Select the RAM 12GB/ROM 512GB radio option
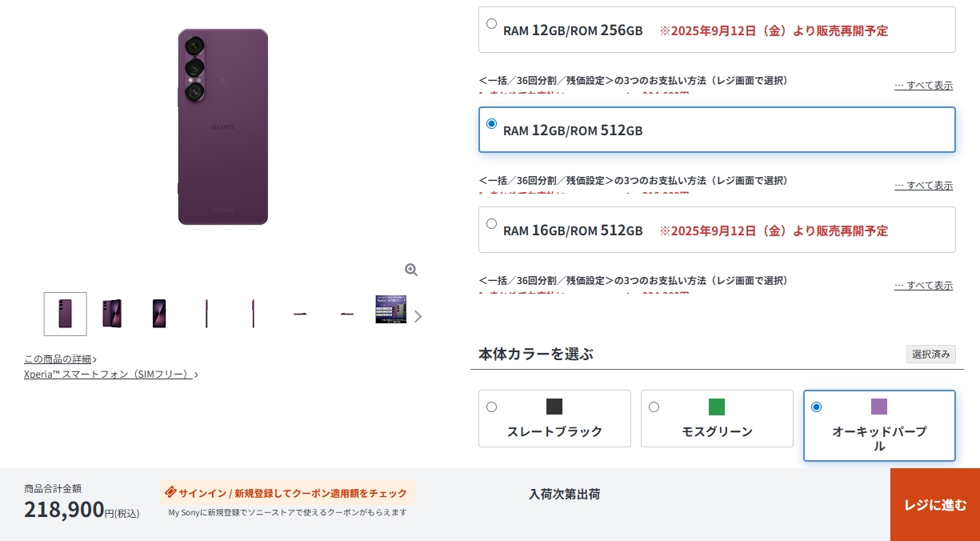The image size is (980, 541). pyautogui.click(x=491, y=124)
